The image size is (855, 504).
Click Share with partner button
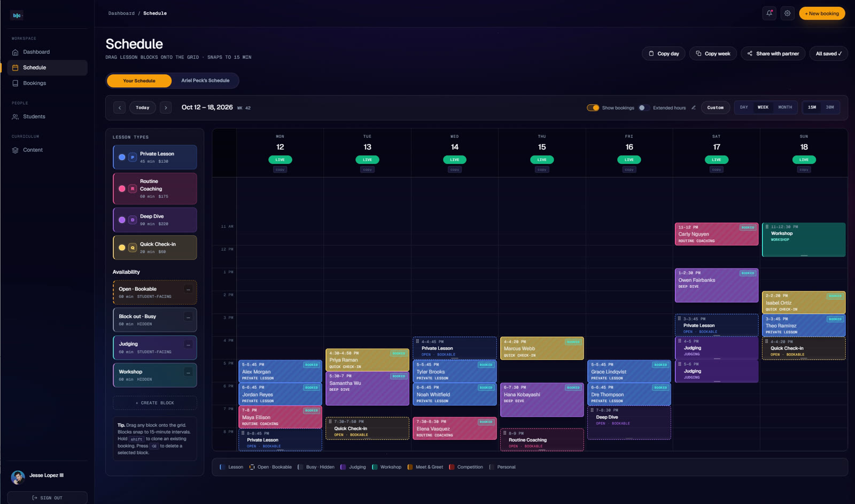[773, 53]
